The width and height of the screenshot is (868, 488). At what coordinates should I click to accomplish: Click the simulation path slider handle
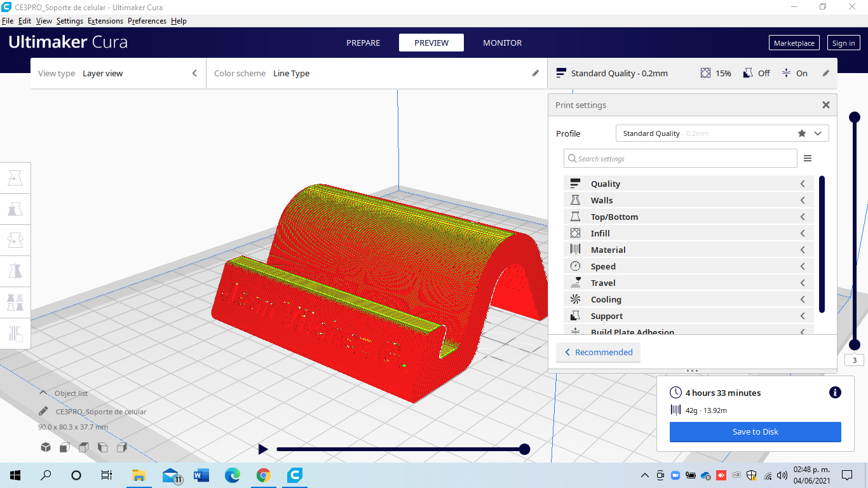click(524, 449)
